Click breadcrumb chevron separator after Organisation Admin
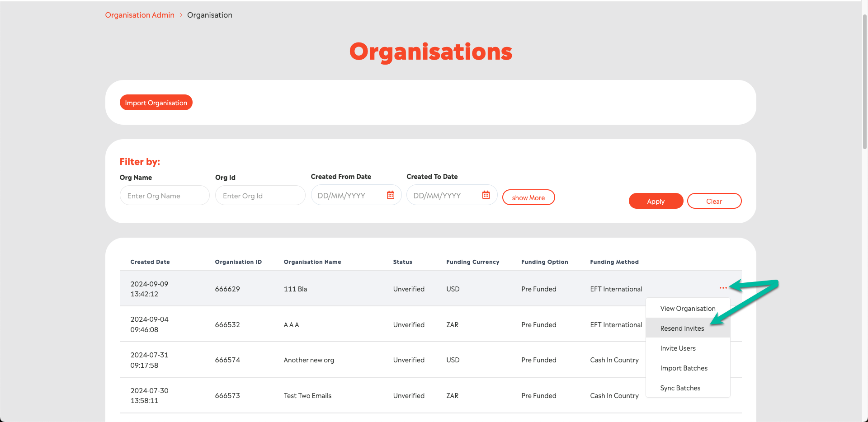 (x=181, y=15)
